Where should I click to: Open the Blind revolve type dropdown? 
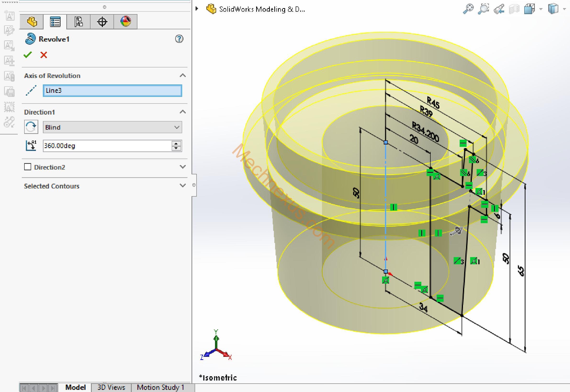112,127
